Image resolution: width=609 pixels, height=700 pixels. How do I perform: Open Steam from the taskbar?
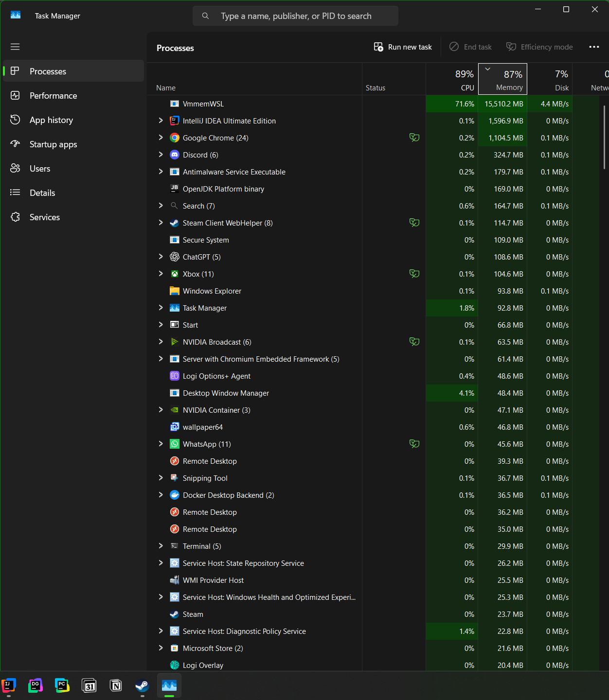point(142,685)
